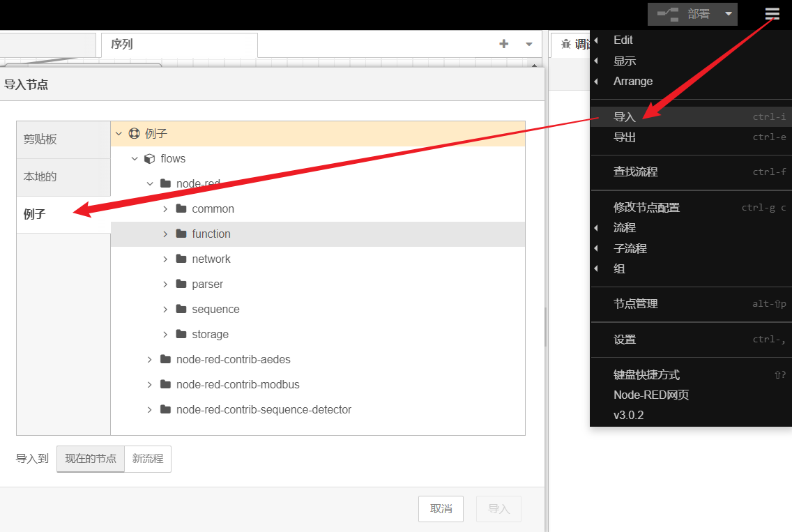Expand node-red-contrib-modbus folder chevron
The image size is (792, 532).
coord(149,384)
